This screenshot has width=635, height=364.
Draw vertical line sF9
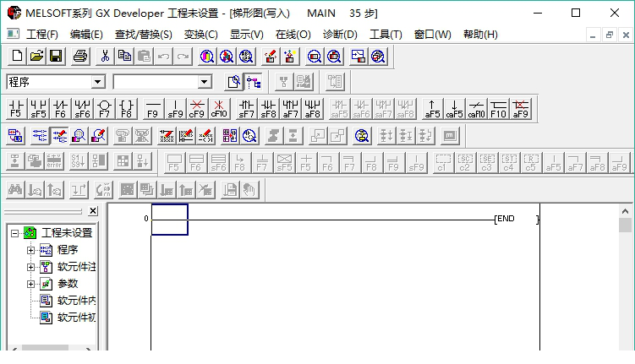[175, 109]
